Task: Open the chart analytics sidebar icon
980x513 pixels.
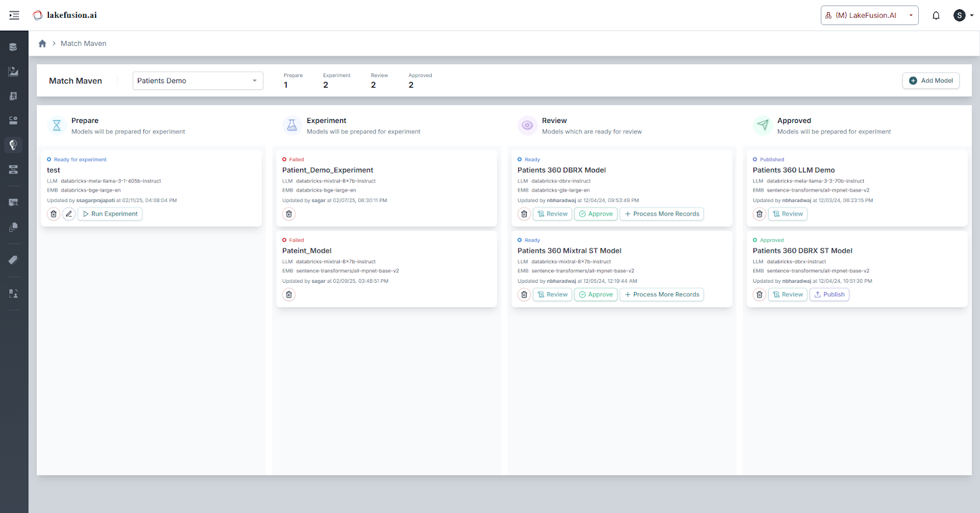Action: point(13,72)
